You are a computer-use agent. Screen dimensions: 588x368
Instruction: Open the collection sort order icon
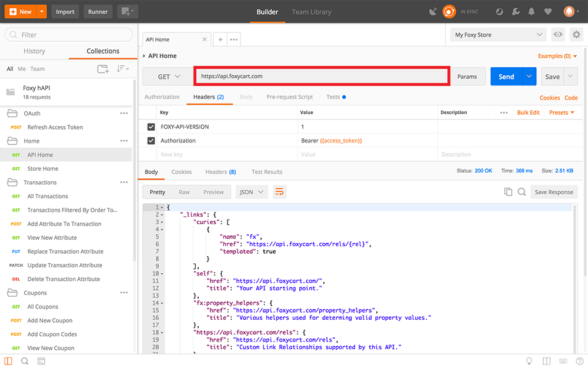pos(123,69)
